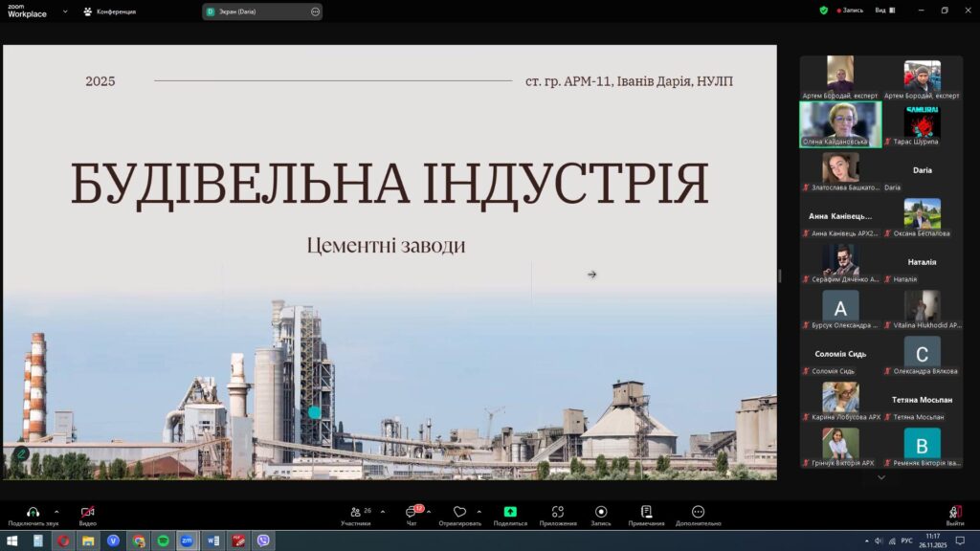Select Олена Кайдановська's video thumbnail
The image size is (980, 551).
tap(839, 123)
